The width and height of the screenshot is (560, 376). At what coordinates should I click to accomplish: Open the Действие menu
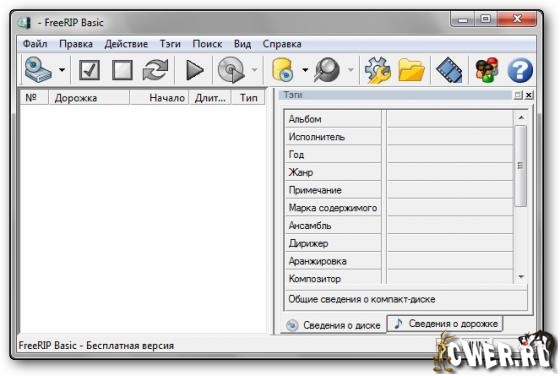pyautogui.click(x=126, y=44)
